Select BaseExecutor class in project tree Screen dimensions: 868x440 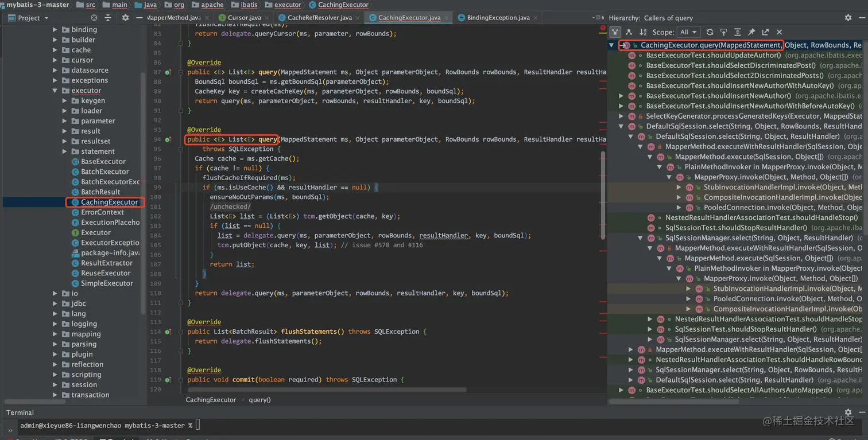98,162
